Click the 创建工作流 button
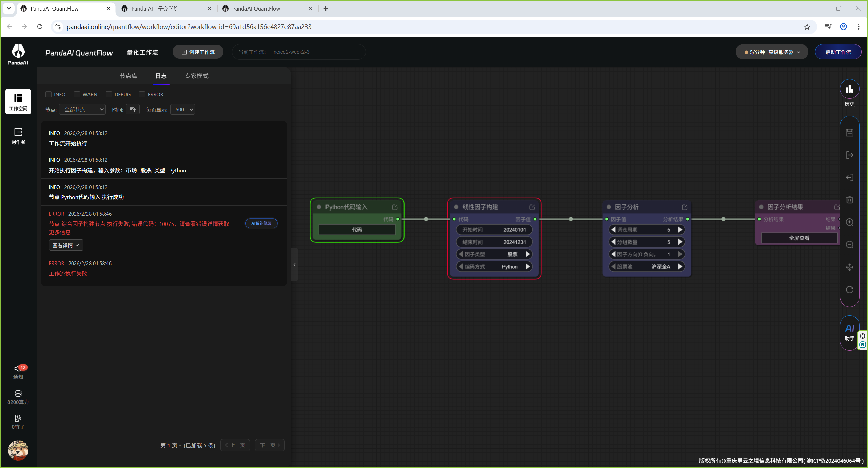 (x=198, y=52)
